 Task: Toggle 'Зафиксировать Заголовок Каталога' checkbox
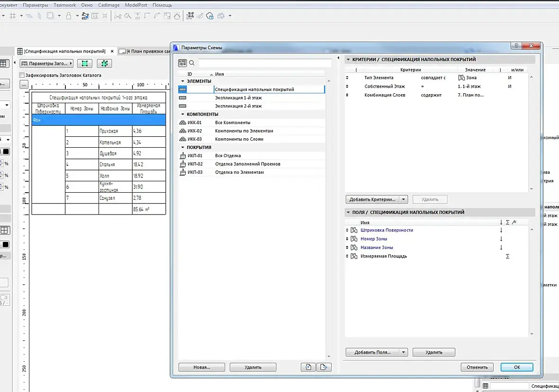tap(22, 75)
